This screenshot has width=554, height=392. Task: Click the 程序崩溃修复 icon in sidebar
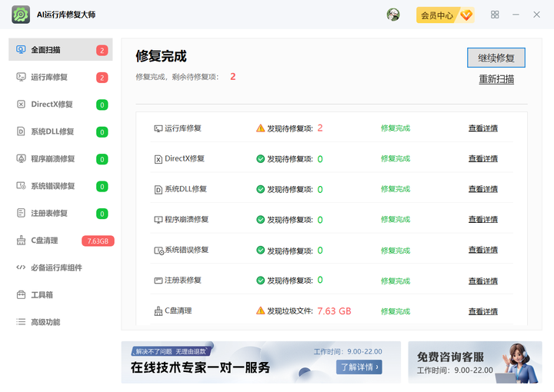21,158
